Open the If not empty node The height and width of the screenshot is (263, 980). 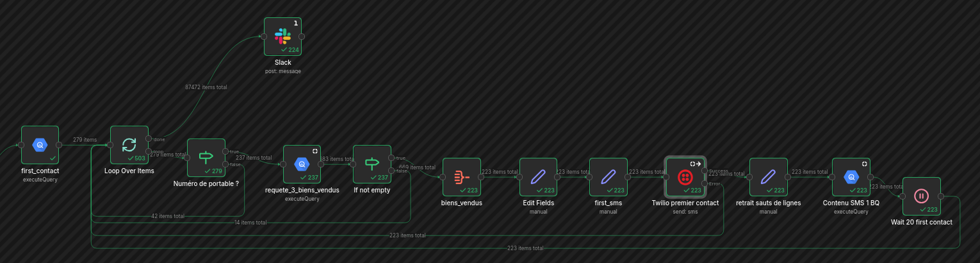point(372,164)
